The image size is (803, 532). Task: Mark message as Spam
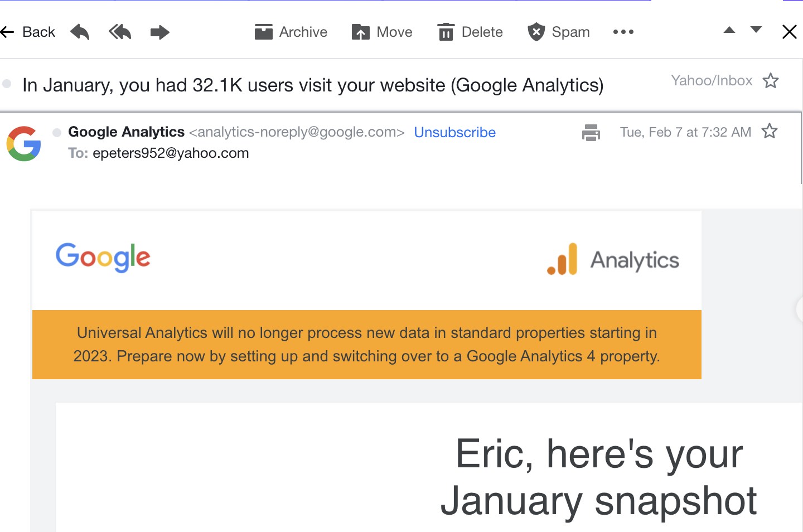(559, 32)
